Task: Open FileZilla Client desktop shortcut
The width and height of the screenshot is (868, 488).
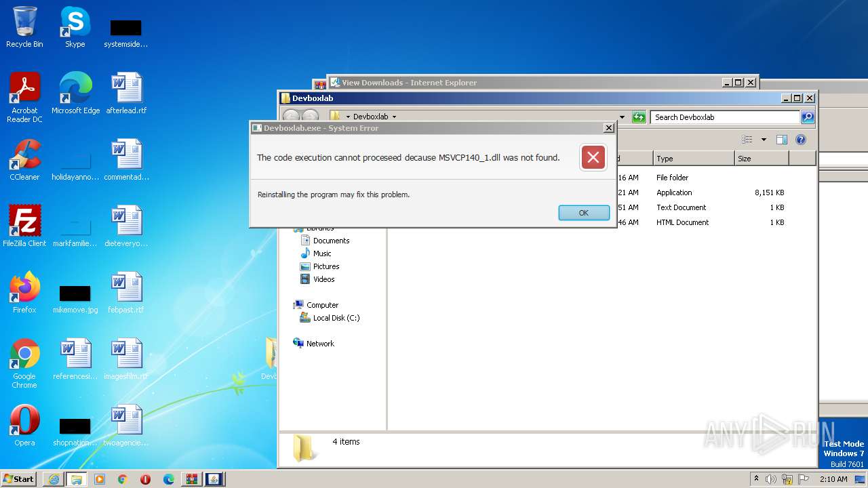Action: point(24,226)
